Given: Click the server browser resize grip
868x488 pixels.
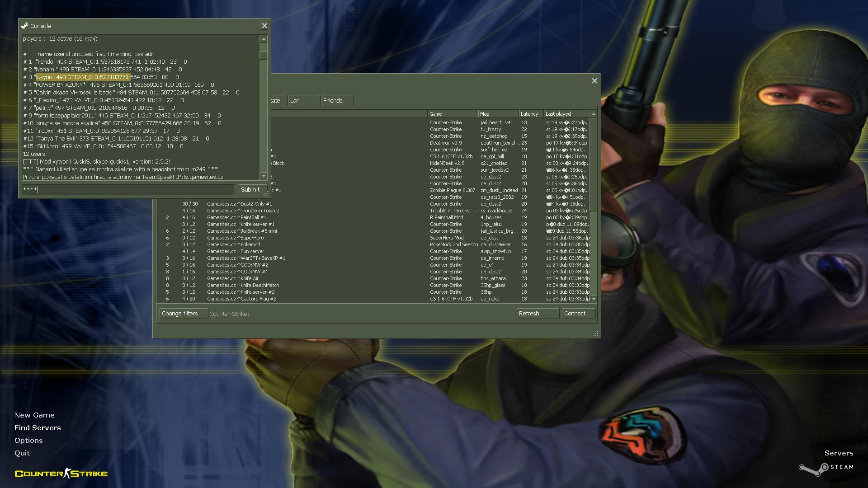Looking at the screenshot, I should pos(596,334).
